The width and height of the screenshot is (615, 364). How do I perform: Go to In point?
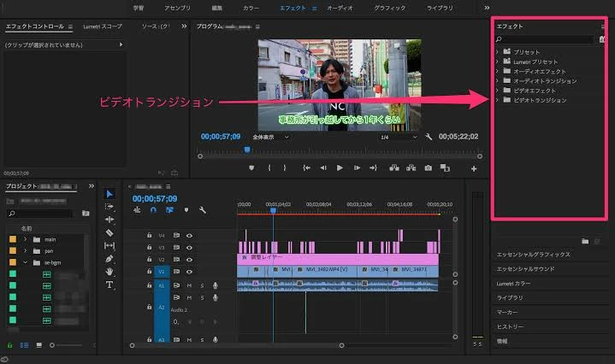coord(306,168)
